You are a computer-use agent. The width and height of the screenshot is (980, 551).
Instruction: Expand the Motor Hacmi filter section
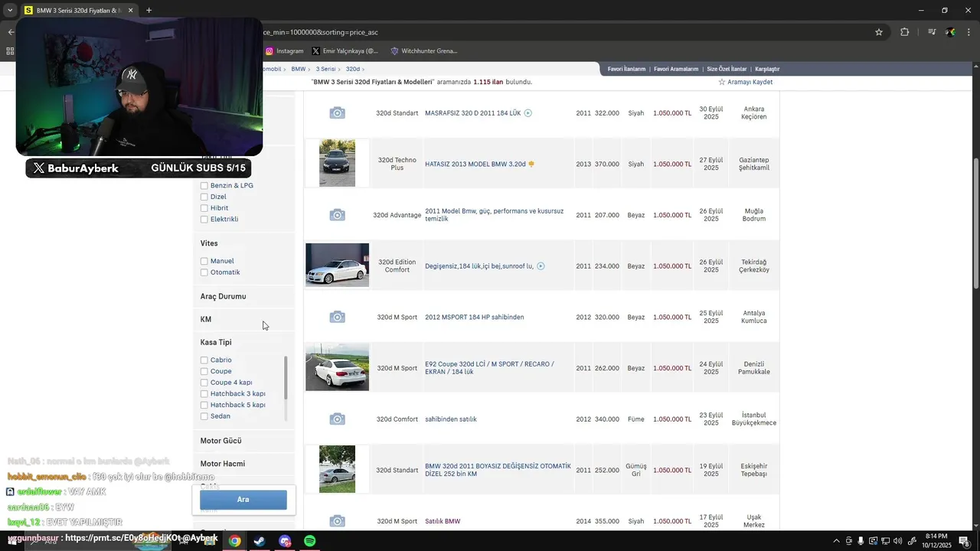click(223, 464)
